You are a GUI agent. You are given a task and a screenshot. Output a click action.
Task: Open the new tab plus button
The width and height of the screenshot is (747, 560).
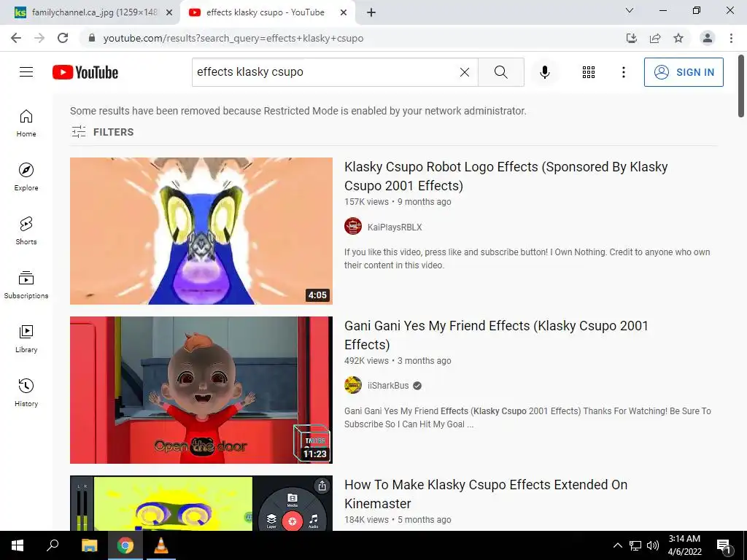pyautogui.click(x=371, y=12)
